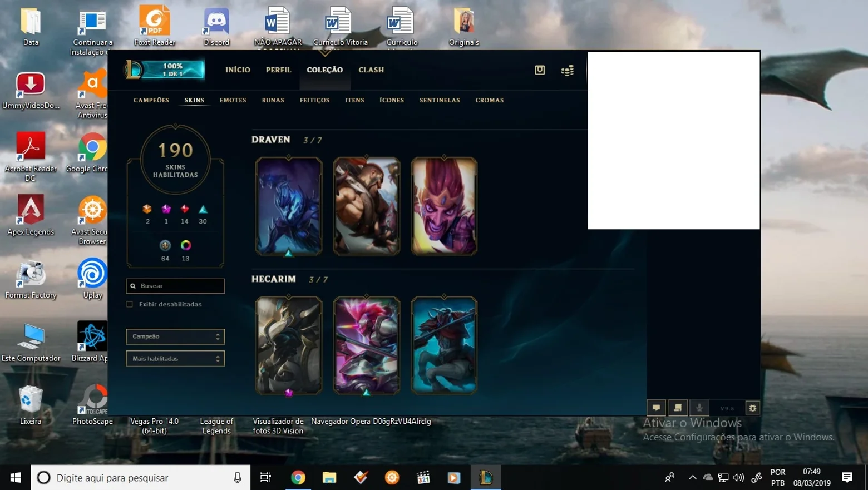Open the CLASH tab

tap(371, 70)
